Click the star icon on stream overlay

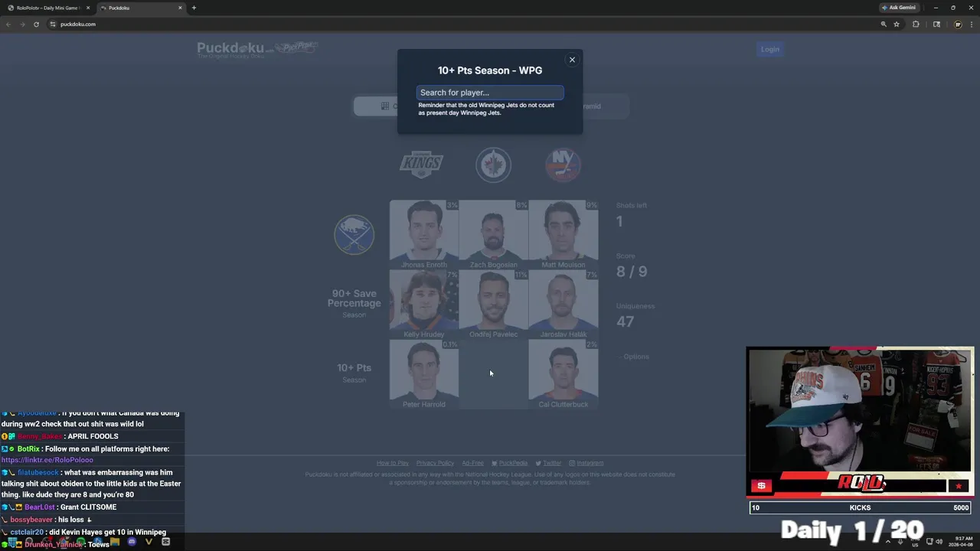(x=958, y=486)
